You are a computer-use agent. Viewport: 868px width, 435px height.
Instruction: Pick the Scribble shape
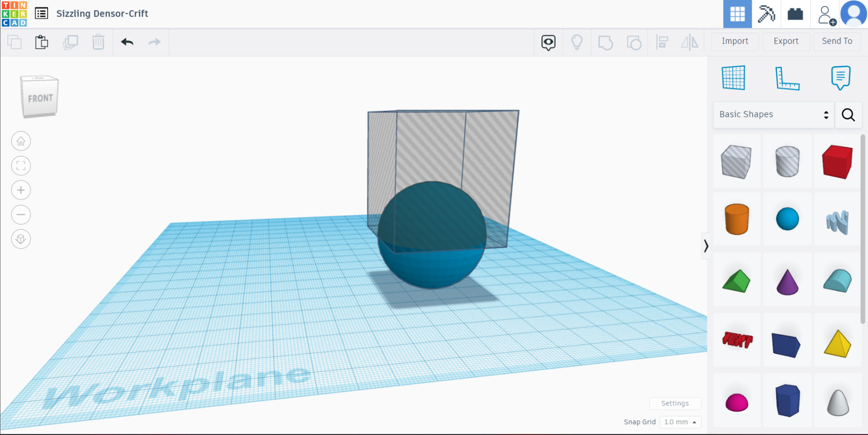pos(838,222)
